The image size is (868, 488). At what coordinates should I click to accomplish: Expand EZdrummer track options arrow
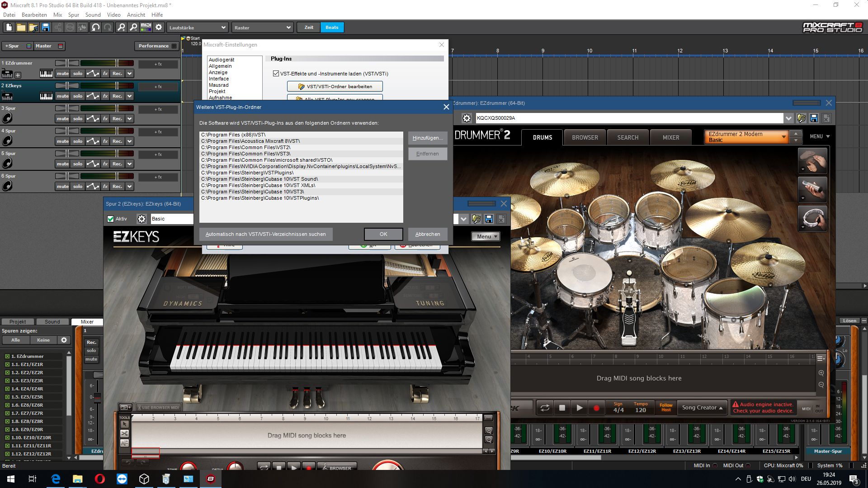point(130,74)
